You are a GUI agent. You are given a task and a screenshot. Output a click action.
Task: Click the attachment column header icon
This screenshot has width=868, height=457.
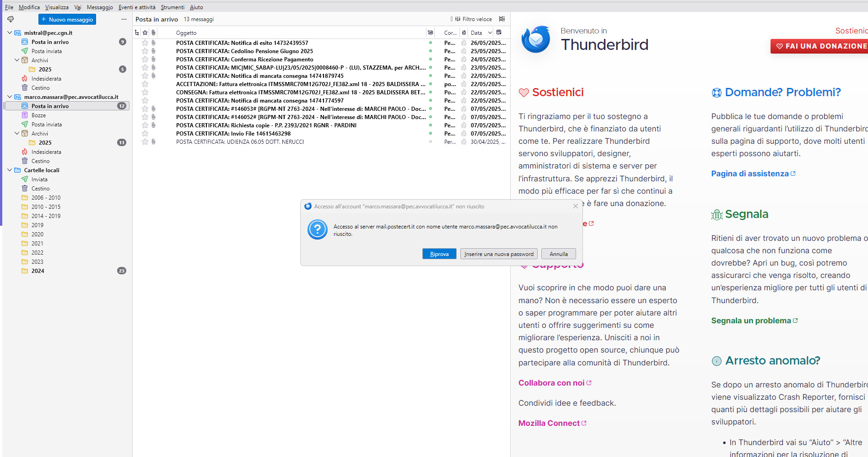(x=153, y=33)
